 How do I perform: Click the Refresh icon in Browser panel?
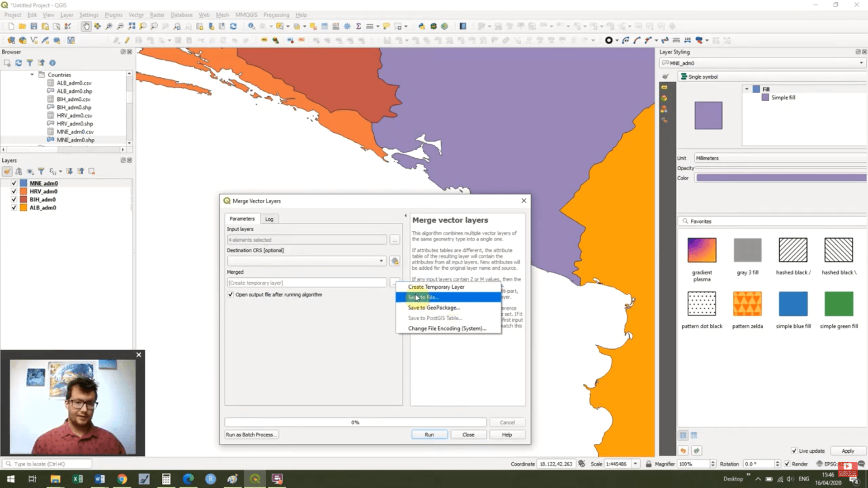(19, 63)
